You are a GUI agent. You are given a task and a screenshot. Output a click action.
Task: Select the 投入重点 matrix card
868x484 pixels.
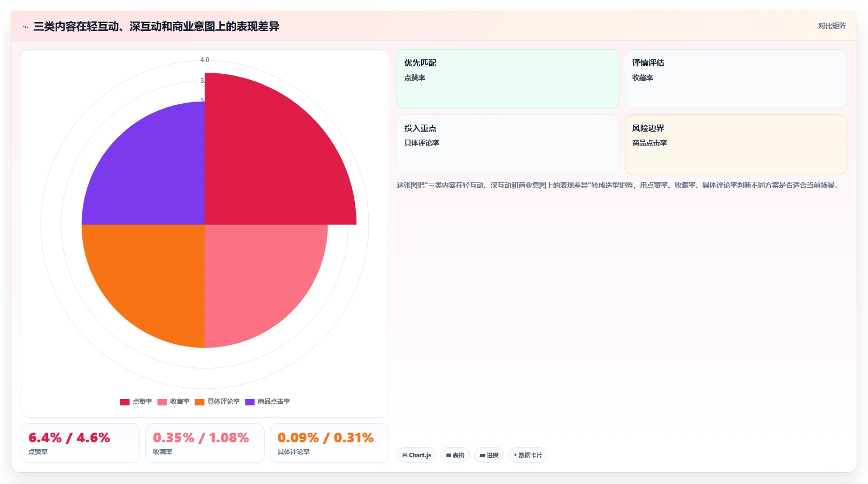point(508,144)
